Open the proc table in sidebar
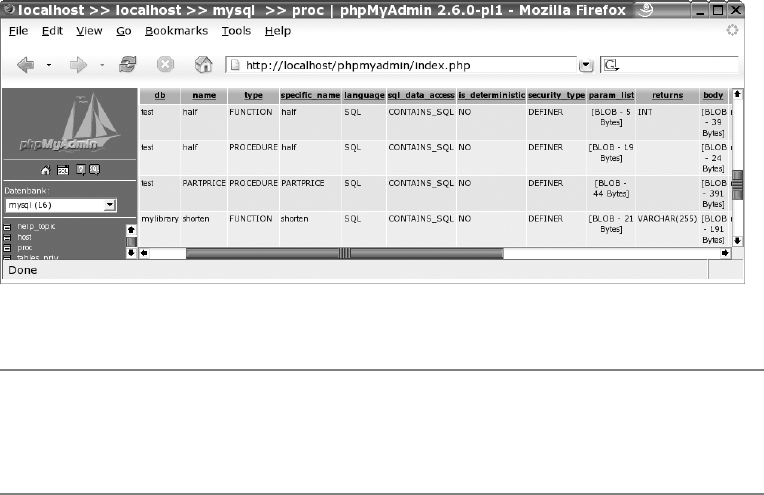The width and height of the screenshot is (764, 495). [25, 248]
